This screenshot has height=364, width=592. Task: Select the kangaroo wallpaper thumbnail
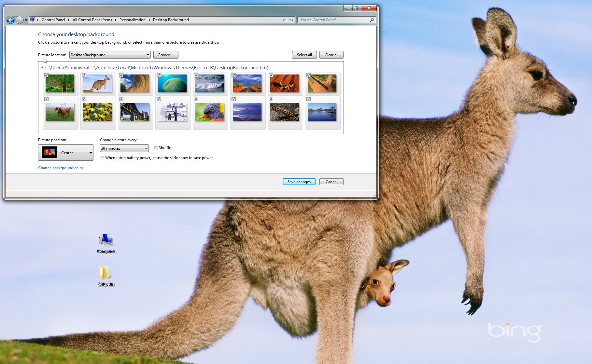coord(97,84)
